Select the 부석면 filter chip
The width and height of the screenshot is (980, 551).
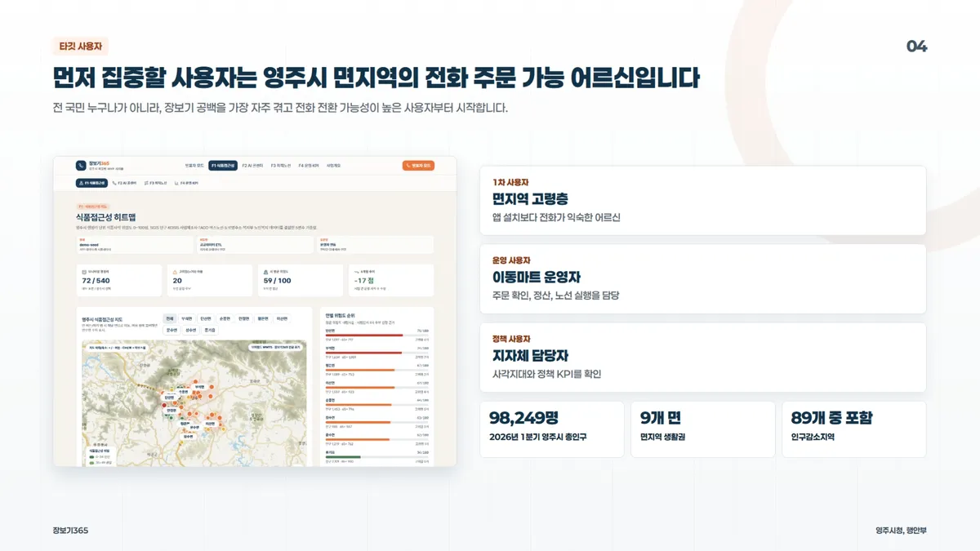[x=188, y=318]
